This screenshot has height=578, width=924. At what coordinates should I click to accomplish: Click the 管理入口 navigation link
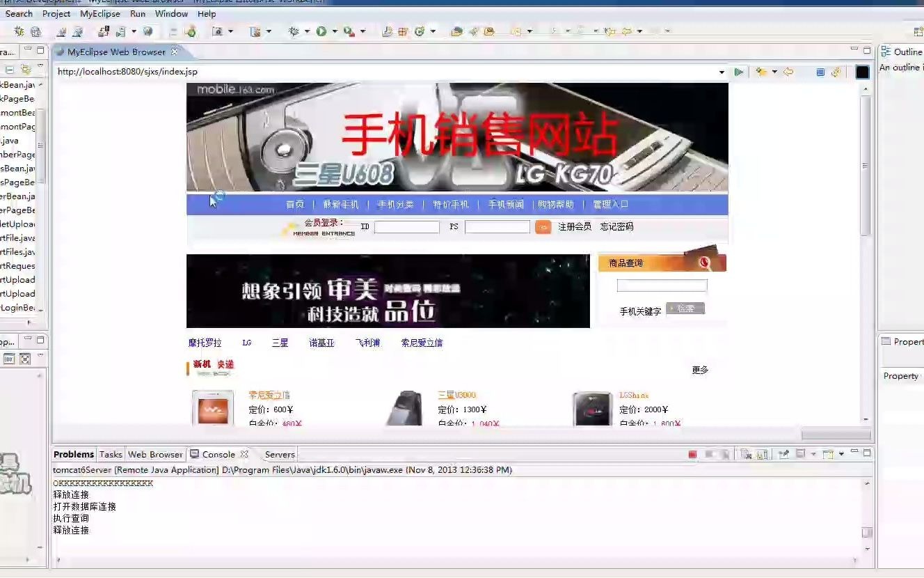[x=610, y=204]
